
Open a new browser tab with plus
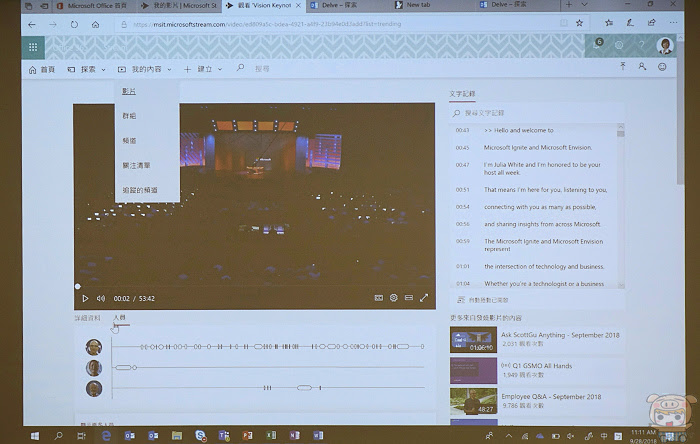click(569, 4)
